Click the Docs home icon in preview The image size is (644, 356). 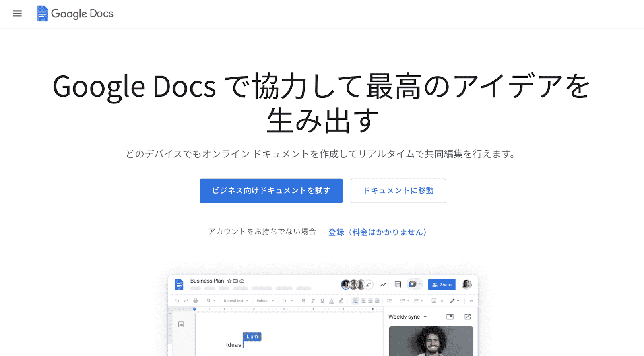tap(179, 285)
